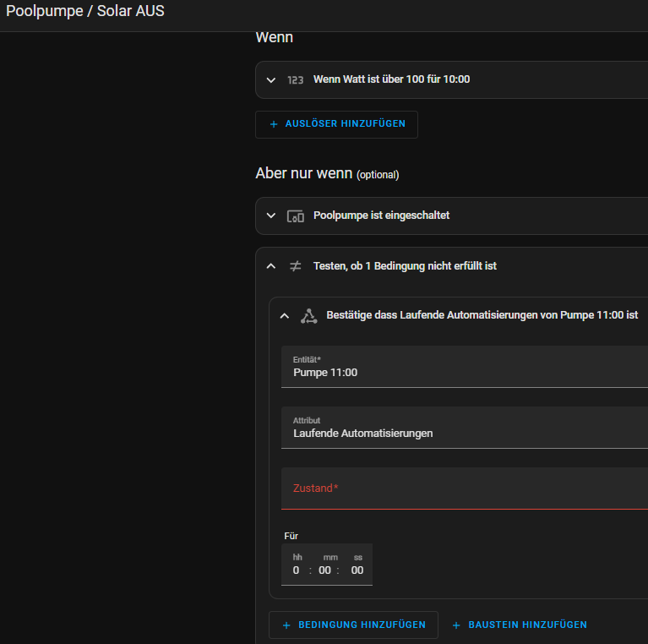648x644 pixels.
Task: Click the not-equal icon of NOT condition
Action: [x=295, y=265]
